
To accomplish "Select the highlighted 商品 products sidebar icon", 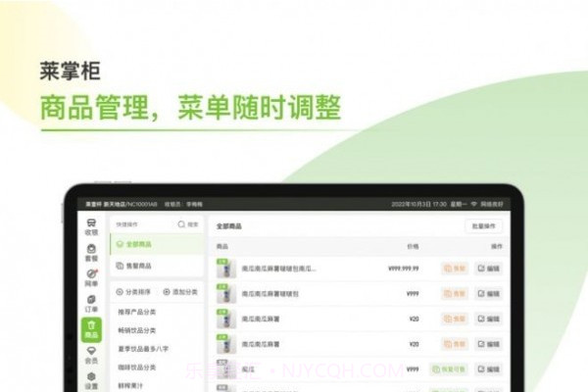I will (x=91, y=329).
